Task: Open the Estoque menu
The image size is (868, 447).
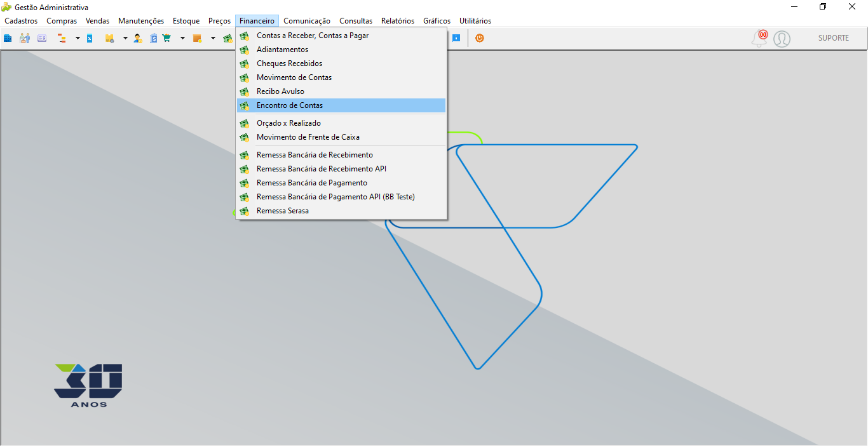Action: click(x=186, y=21)
